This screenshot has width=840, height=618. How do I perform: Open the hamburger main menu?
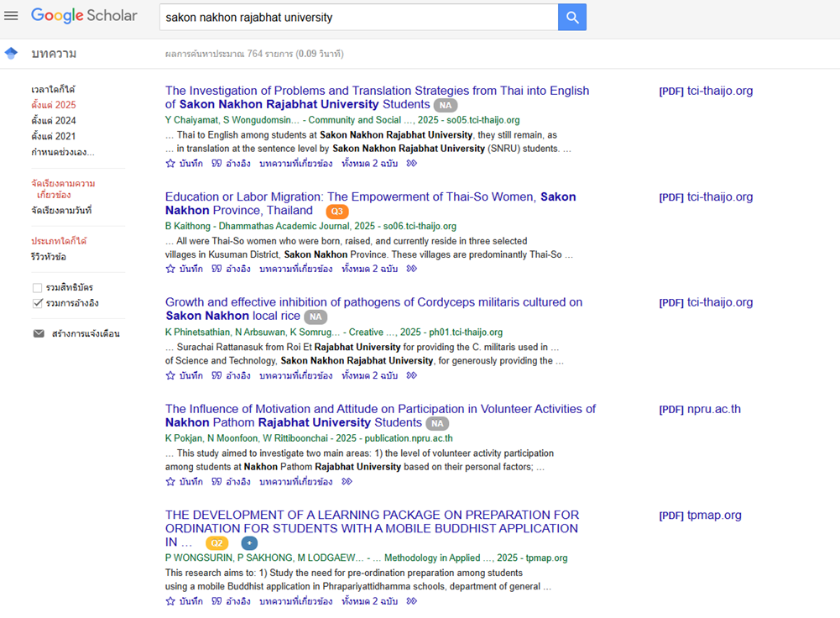pos(11,16)
